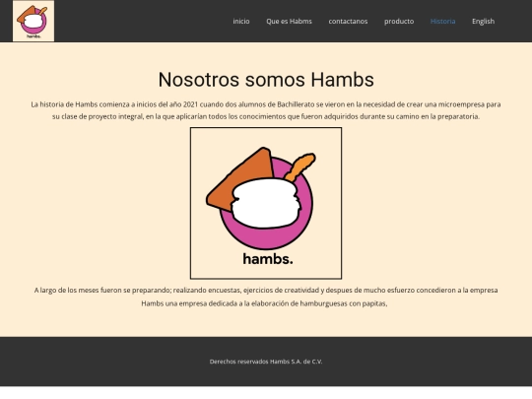Go to the inicio page
532x399 pixels.
pyautogui.click(x=241, y=21)
